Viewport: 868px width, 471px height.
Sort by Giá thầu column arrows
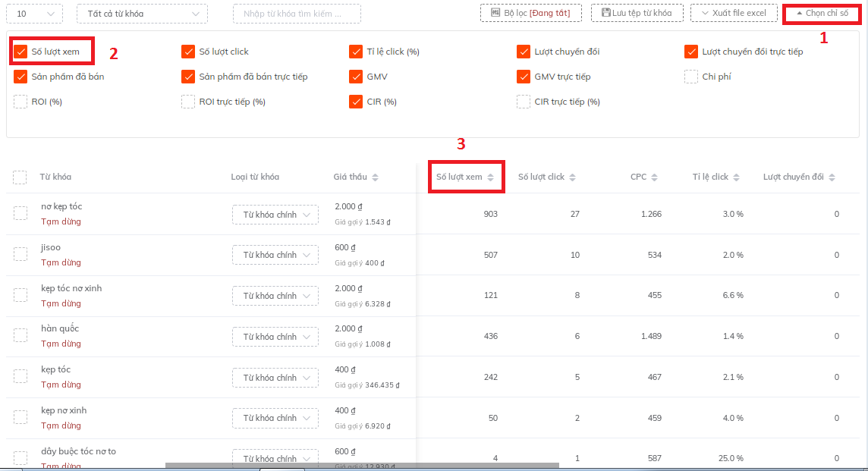pos(375,177)
